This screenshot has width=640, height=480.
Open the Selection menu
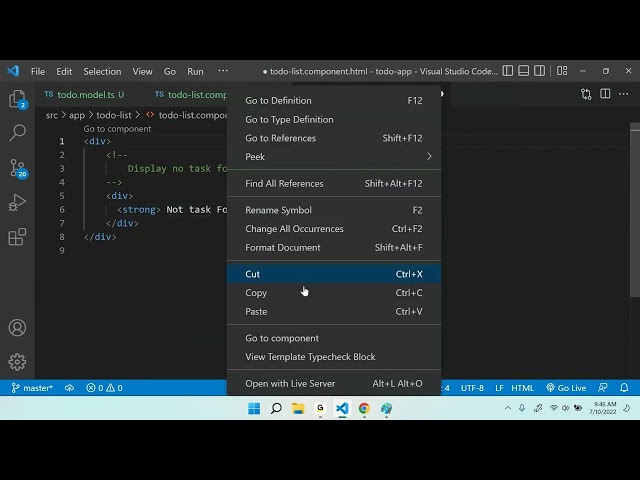click(102, 71)
